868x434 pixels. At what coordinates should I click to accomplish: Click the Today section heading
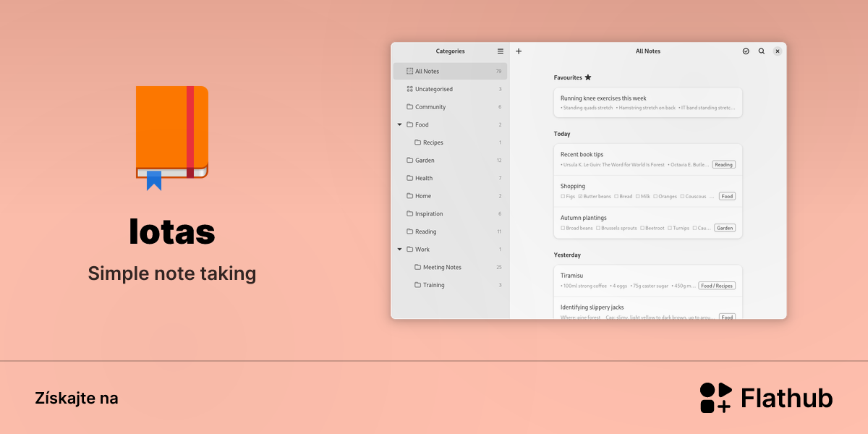pos(562,134)
